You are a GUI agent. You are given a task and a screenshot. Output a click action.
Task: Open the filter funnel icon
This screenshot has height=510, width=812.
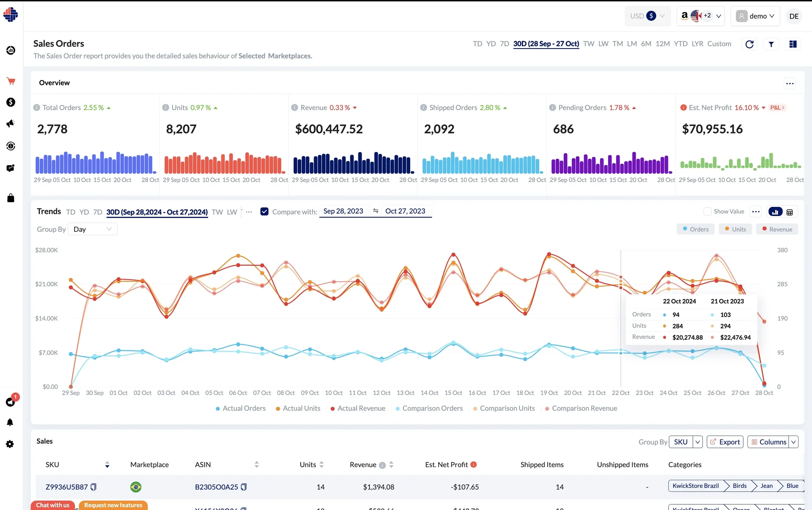pyautogui.click(x=771, y=44)
